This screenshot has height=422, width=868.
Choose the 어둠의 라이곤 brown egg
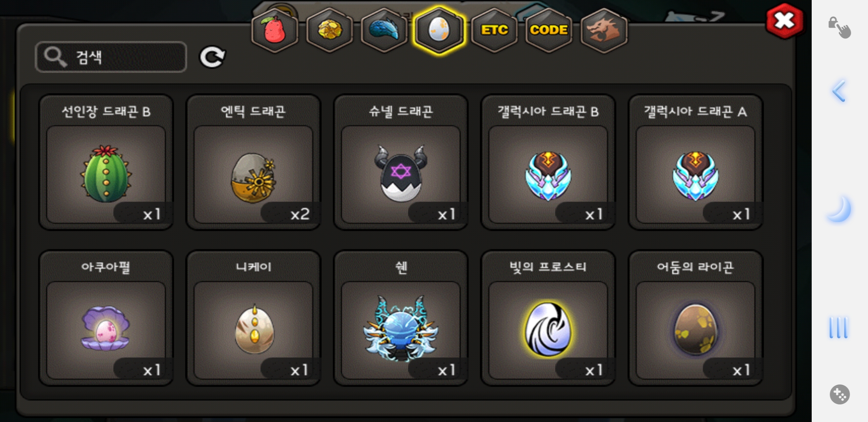(696, 318)
